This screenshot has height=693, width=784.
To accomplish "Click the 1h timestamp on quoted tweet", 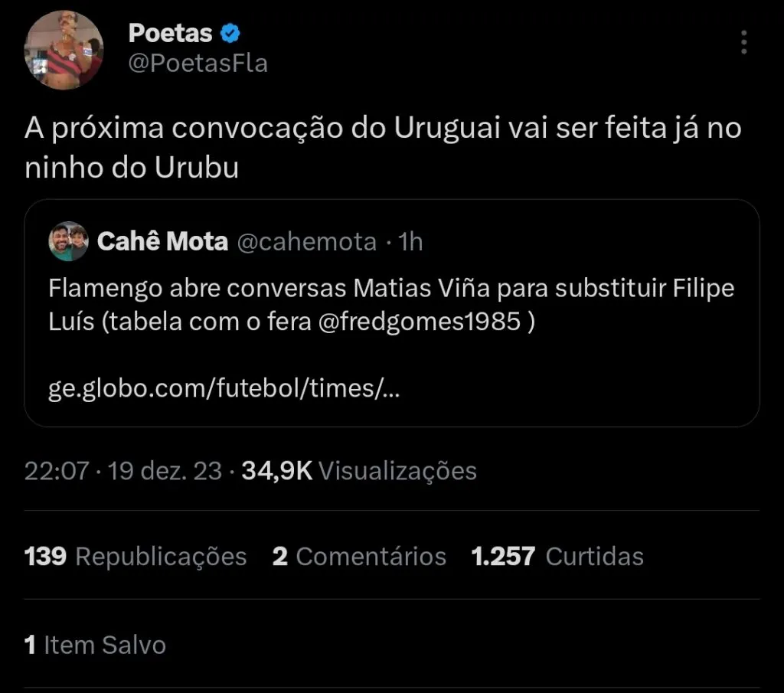I will pyautogui.click(x=410, y=242).
